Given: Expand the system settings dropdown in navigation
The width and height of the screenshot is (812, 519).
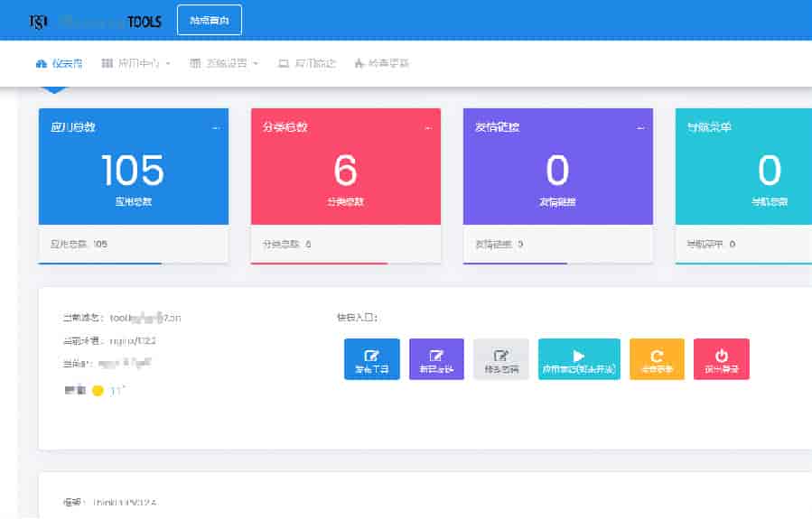Looking at the screenshot, I should coord(225,64).
